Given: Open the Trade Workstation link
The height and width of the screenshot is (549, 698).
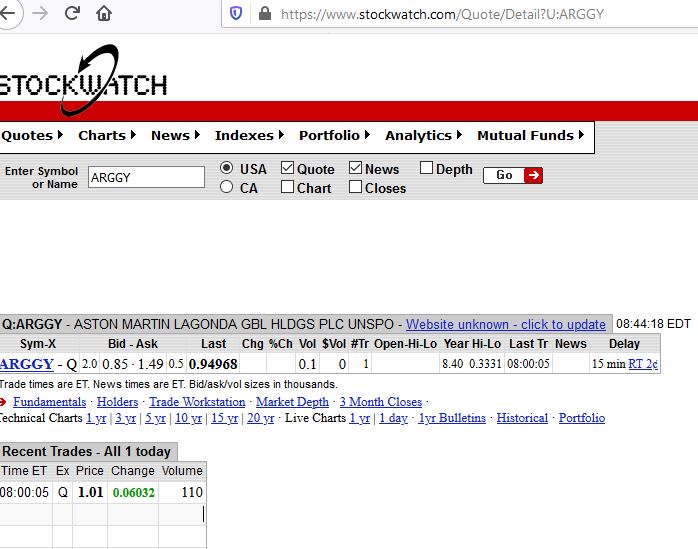Looking at the screenshot, I should click(197, 402).
